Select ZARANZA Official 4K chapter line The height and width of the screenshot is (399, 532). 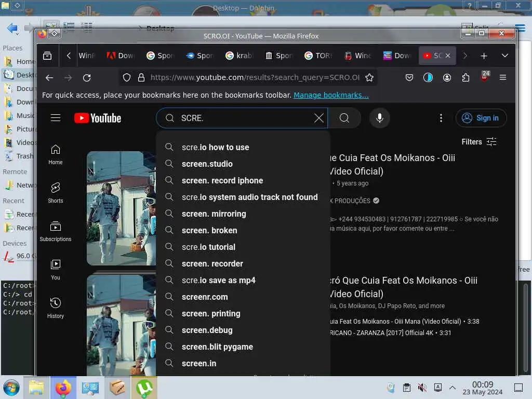[390, 333]
